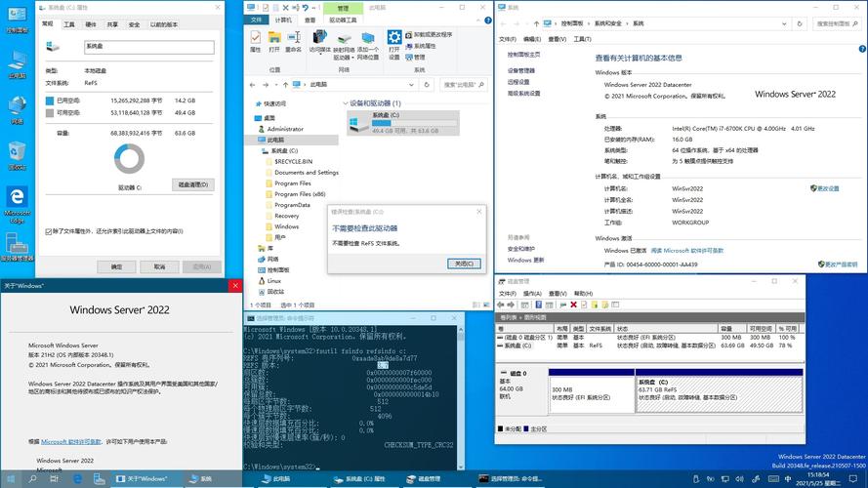868x488 pixels.
Task: Select Linux item in Explorer navigation tree
Action: pos(269,281)
